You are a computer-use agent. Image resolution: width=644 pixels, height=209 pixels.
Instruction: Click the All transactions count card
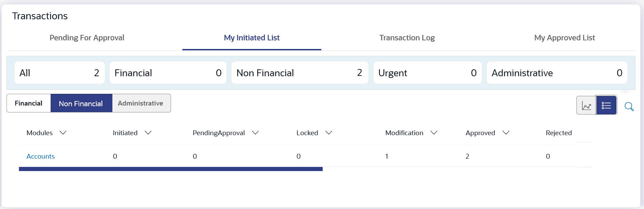click(x=59, y=73)
